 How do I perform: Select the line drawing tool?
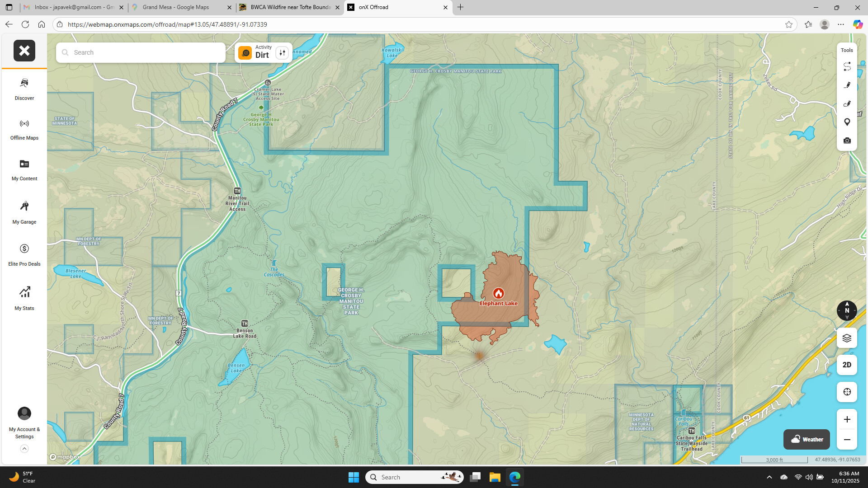[847, 85]
